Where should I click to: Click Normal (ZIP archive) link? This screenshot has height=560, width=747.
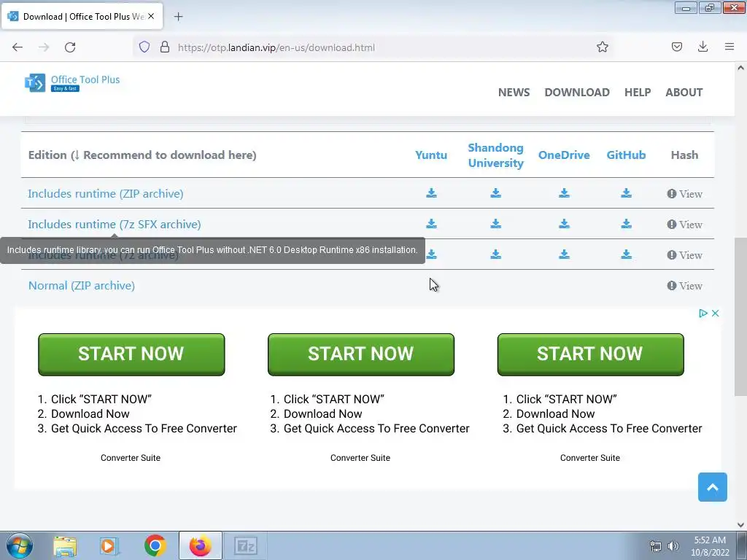[82, 286]
